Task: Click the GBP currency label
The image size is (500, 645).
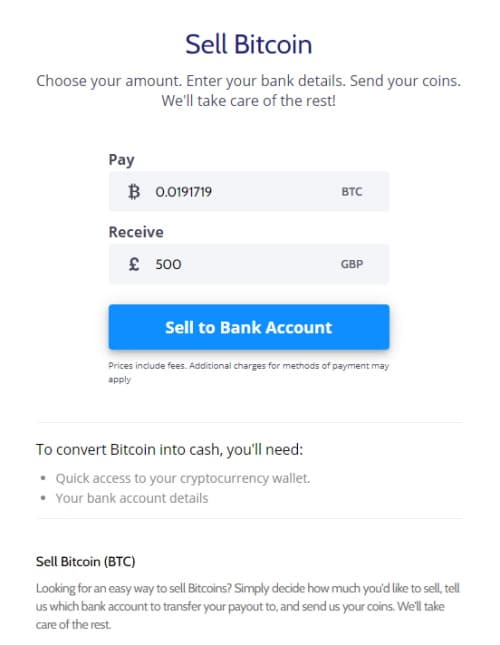Action: tap(352, 264)
